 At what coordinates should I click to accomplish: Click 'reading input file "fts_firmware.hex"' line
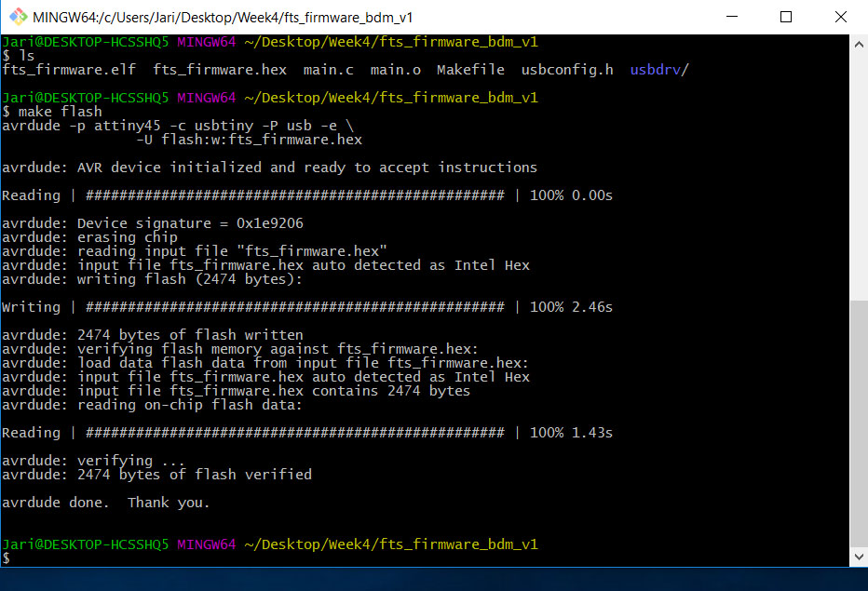(x=195, y=251)
